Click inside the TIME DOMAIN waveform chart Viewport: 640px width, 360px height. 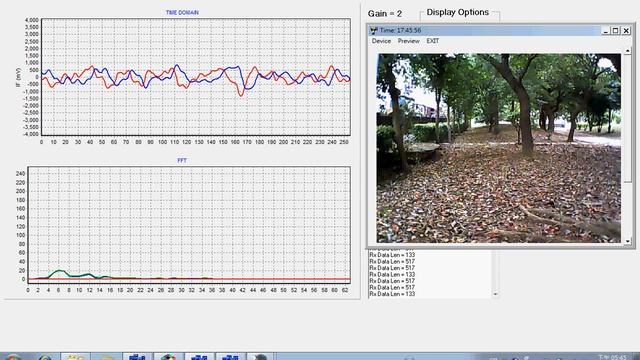point(196,77)
